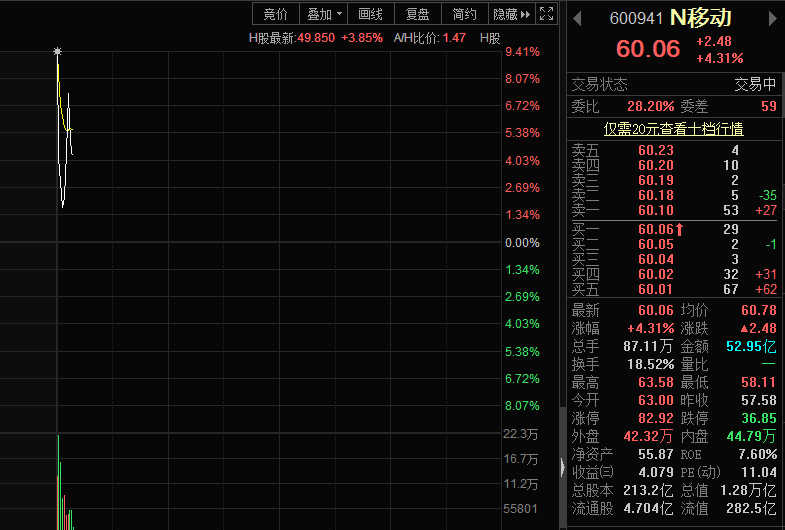This screenshot has height=530, width=785.
Task: Select 买四 bid price 60.02
Action: pyautogui.click(x=656, y=274)
